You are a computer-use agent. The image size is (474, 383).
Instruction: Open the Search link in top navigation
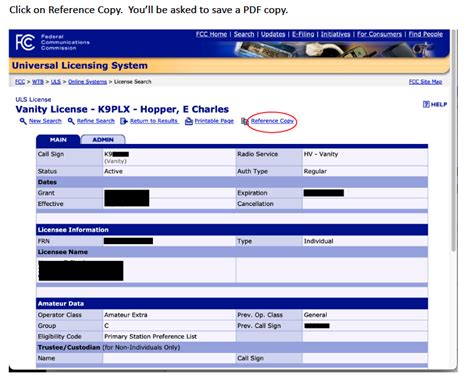coord(244,34)
